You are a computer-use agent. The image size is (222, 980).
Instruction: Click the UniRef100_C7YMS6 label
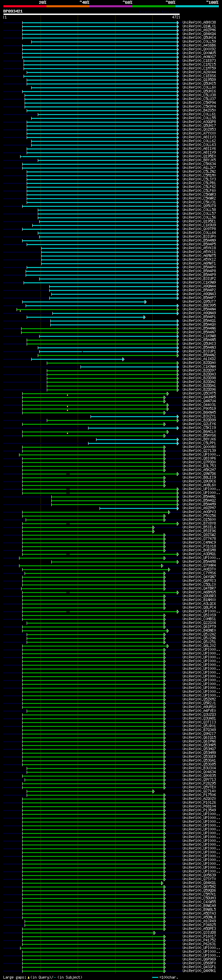point(199,573)
